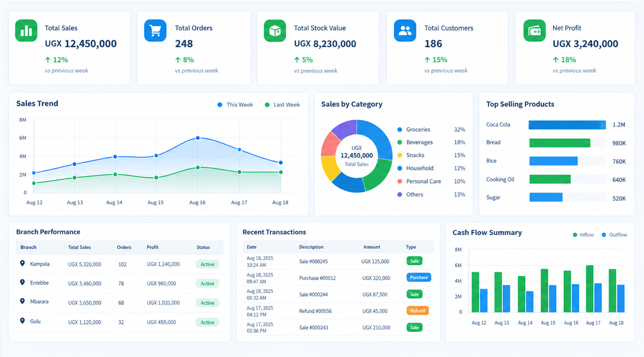Click the donut chart center total UGX 12,450,000
644x357 pixels.
[357, 155]
